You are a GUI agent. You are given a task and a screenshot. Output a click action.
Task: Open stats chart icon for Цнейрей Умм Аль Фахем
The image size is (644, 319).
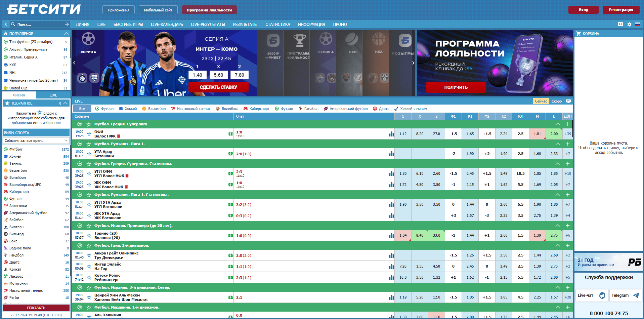[391, 297]
